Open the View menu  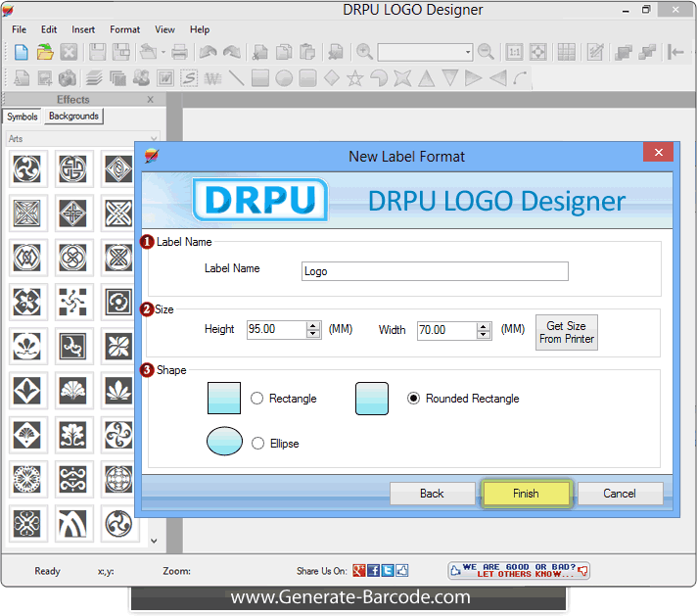coord(164,29)
